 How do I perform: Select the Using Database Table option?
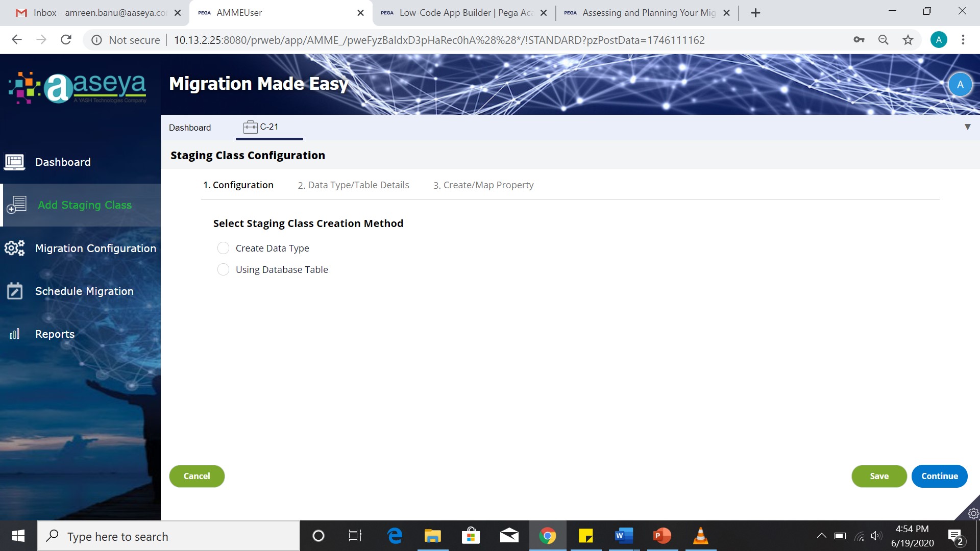pos(223,270)
